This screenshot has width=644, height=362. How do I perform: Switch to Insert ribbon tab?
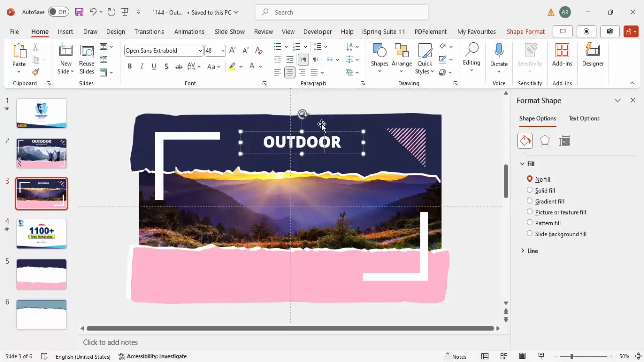65,31
